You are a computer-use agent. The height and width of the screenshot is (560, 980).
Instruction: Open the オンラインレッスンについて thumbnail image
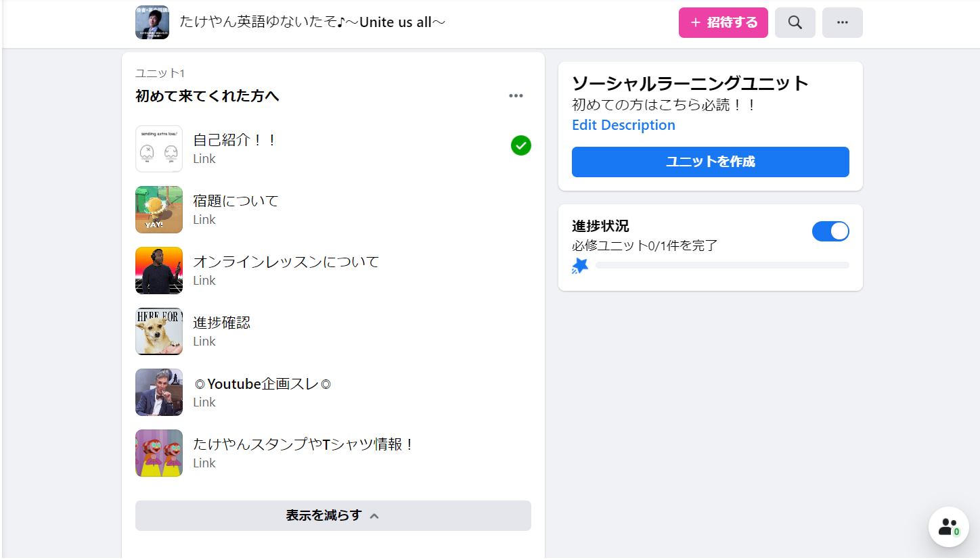pyautogui.click(x=158, y=271)
